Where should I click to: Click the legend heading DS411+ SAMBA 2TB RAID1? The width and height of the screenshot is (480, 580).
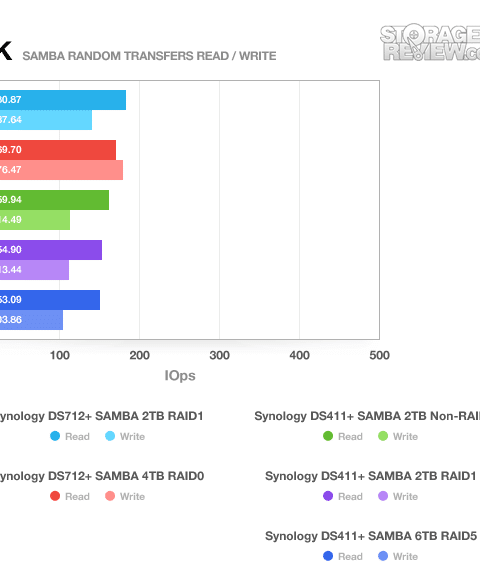coord(371,476)
